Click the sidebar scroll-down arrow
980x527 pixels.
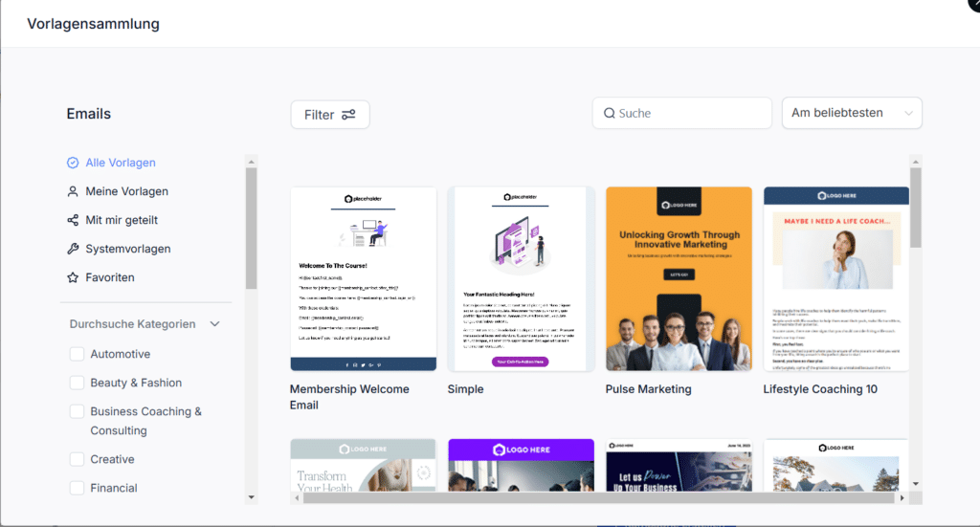[252, 497]
